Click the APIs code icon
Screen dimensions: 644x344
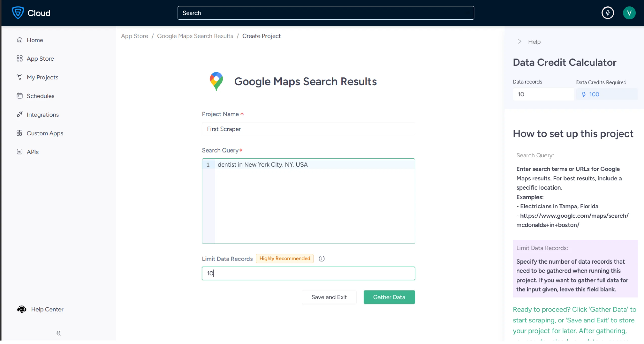[x=20, y=152]
